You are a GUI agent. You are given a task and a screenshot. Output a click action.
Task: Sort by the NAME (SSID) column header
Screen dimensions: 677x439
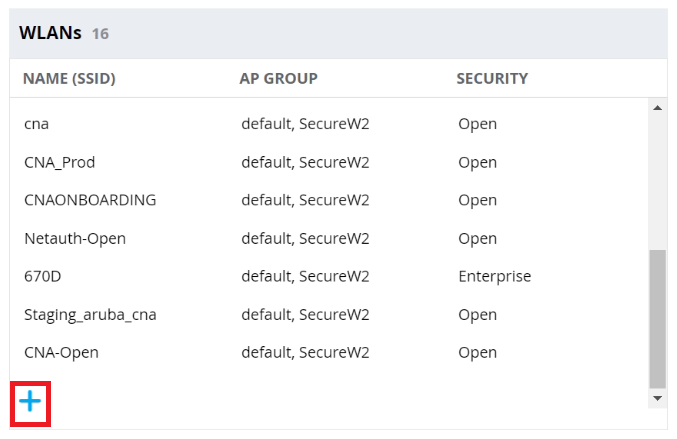(x=69, y=78)
